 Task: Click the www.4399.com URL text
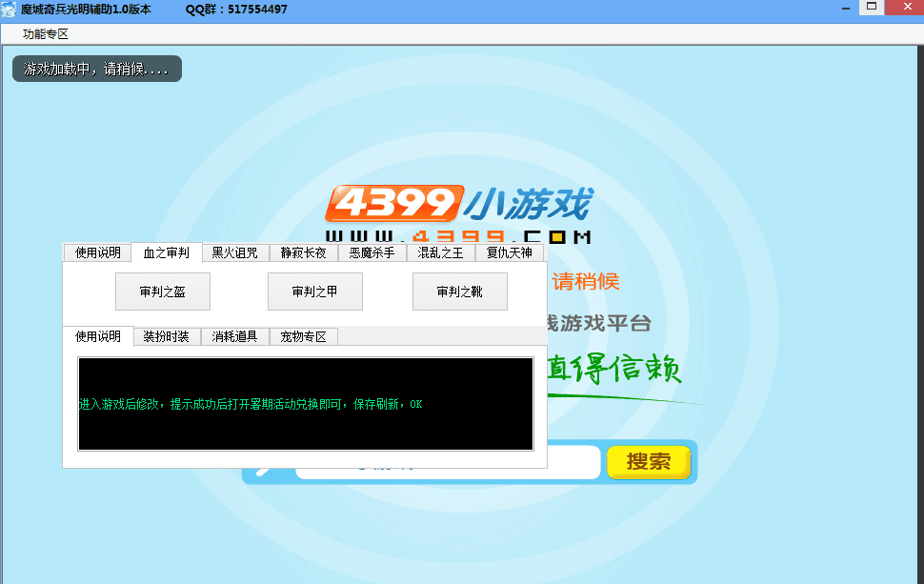pyautogui.click(x=458, y=237)
